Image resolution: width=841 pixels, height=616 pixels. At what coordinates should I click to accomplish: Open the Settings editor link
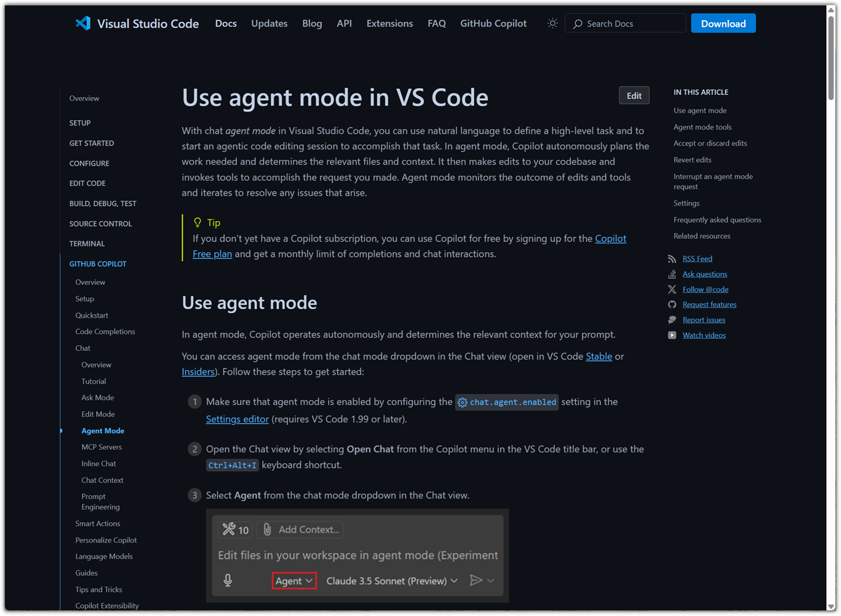tap(238, 419)
